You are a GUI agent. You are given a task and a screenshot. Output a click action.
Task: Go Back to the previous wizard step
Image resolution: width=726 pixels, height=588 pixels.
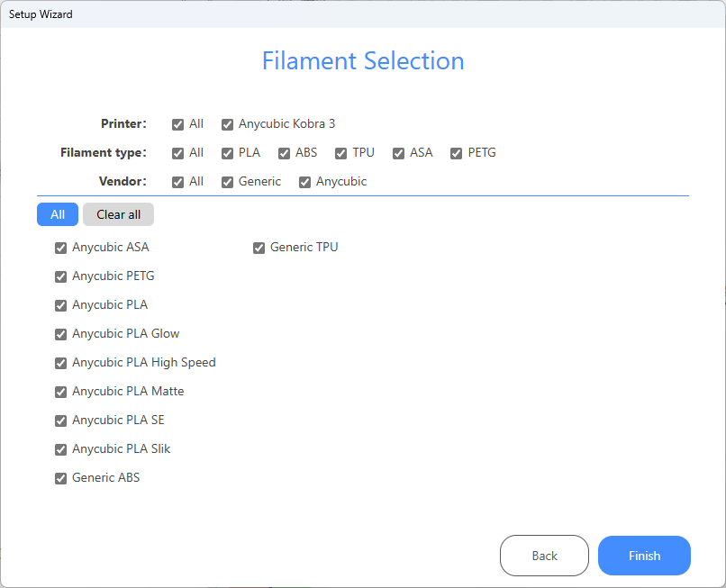544,556
